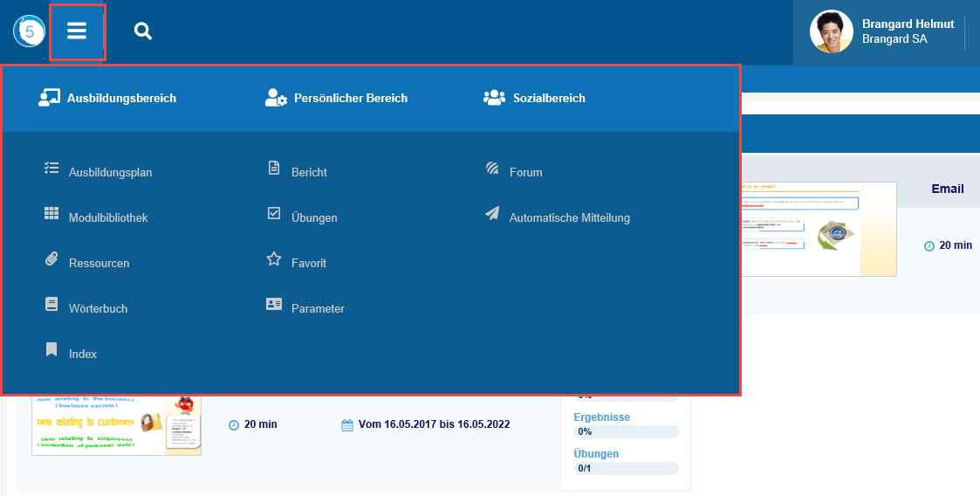Click the round logo icon with 5
The height and width of the screenshot is (496, 980).
coord(29,31)
